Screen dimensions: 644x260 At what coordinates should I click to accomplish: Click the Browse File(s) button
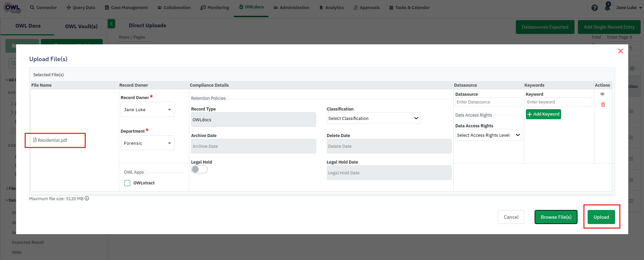[556, 217]
